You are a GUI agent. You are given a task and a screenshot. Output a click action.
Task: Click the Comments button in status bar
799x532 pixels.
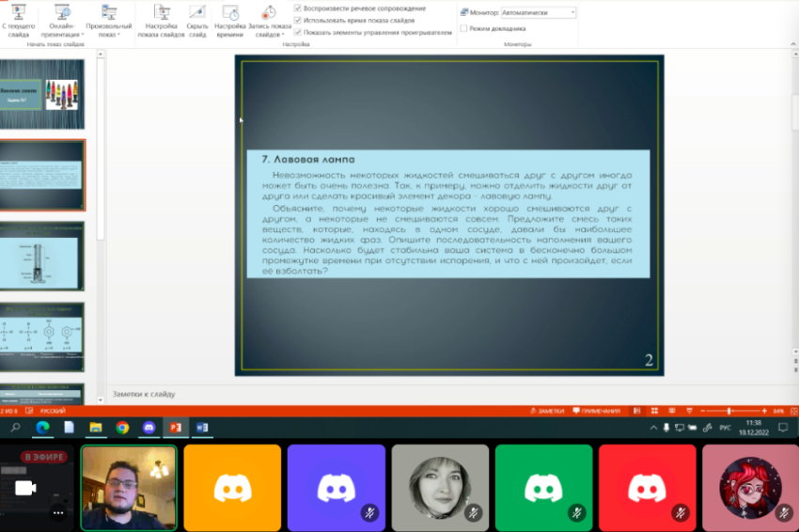(x=596, y=411)
